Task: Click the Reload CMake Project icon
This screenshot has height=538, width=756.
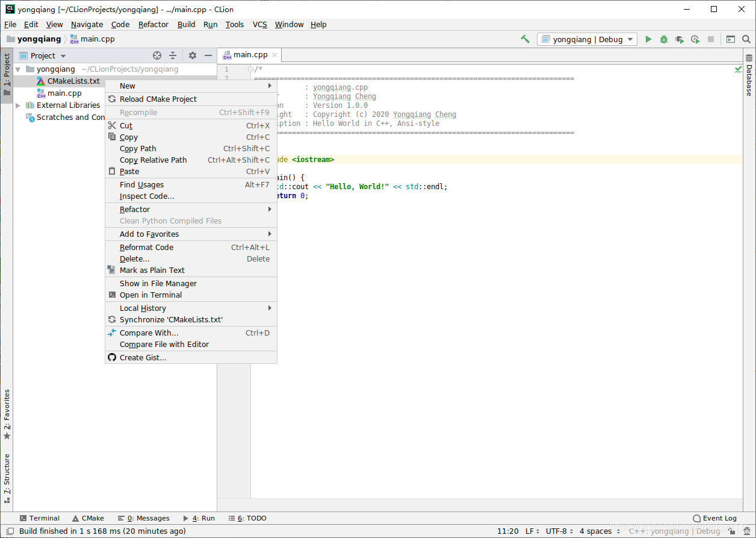Action: [112, 99]
